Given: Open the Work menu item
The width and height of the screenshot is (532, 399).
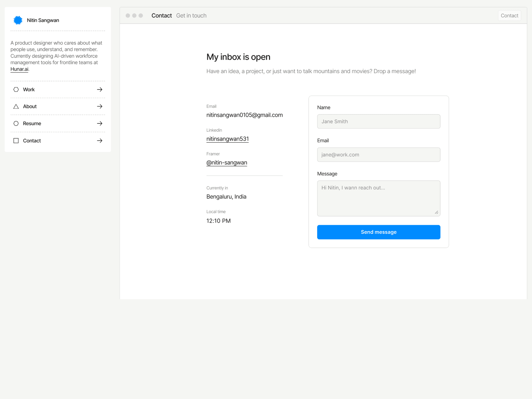Looking at the screenshot, I should point(58,89).
